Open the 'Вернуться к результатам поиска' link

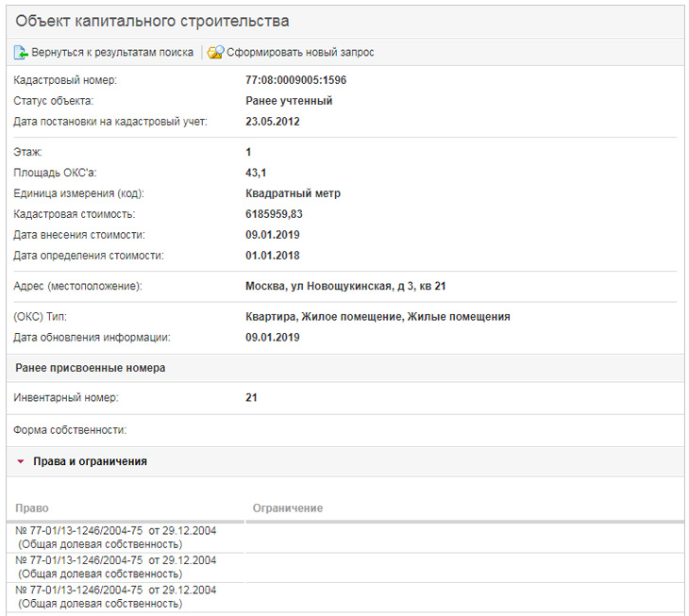112,52
